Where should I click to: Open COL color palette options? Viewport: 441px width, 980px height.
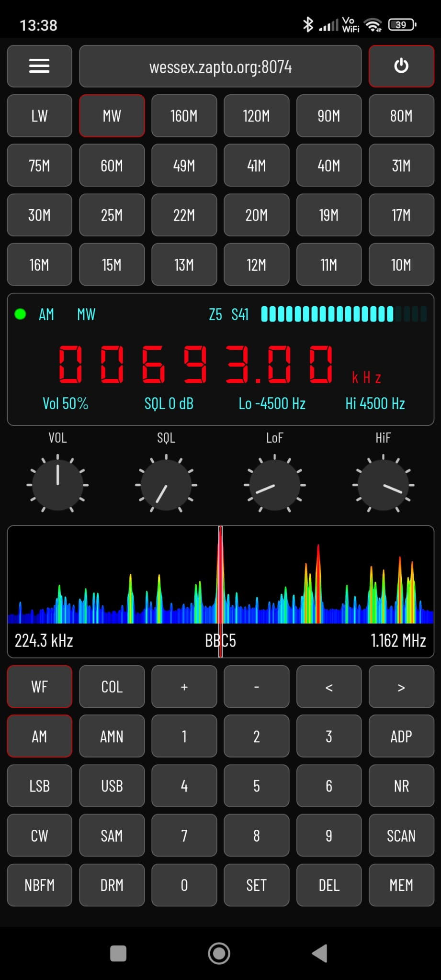pyautogui.click(x=112, y=687)
